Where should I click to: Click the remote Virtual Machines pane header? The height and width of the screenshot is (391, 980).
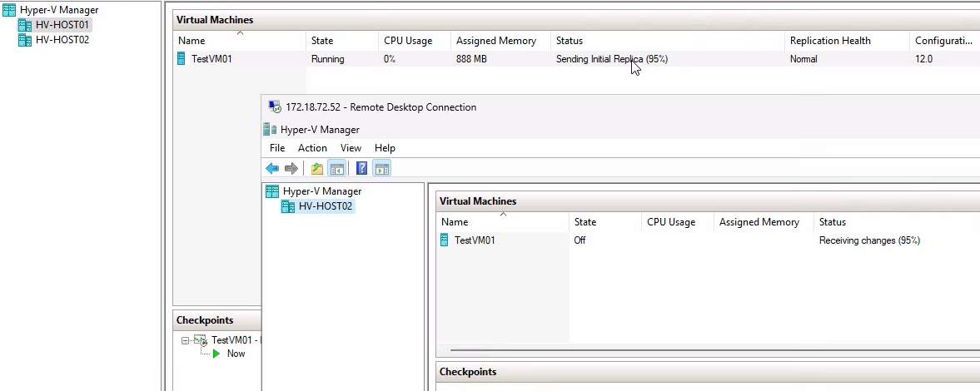pos(708,201)
